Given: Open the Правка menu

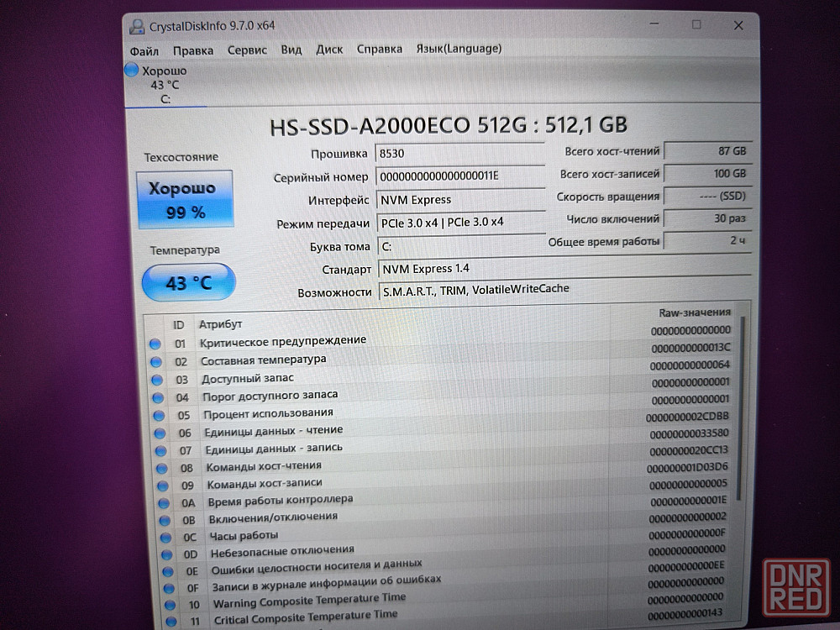Looking at the screenshot, I should (193, 50).
